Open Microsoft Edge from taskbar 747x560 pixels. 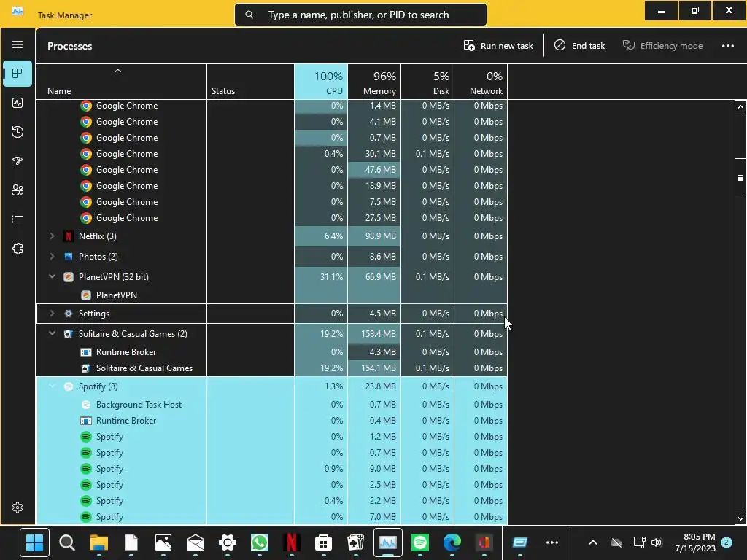click(x=452, y=542)
